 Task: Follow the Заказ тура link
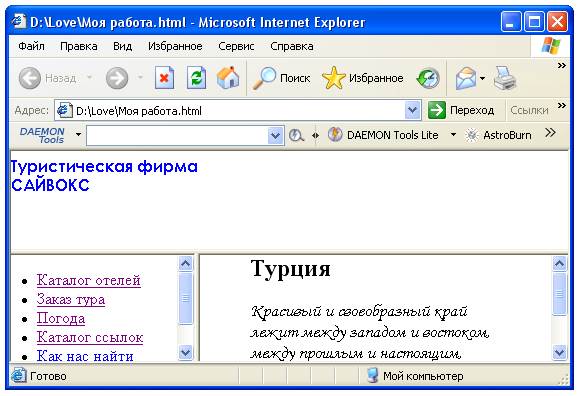coord(71,299)
